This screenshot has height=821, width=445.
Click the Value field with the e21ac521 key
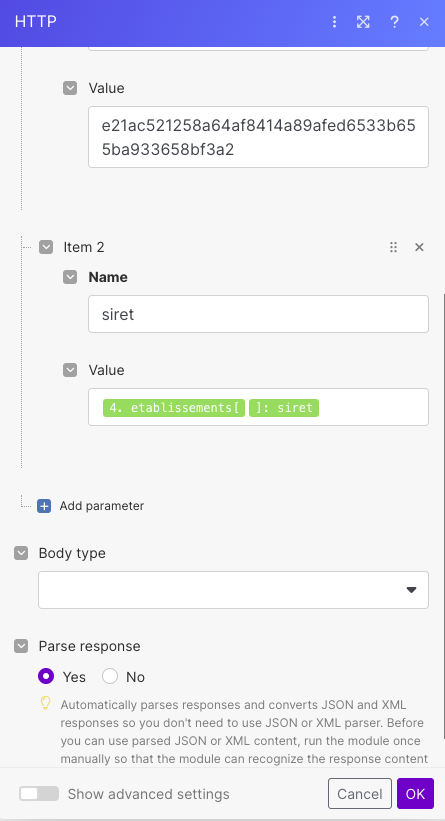pos(258,137)
